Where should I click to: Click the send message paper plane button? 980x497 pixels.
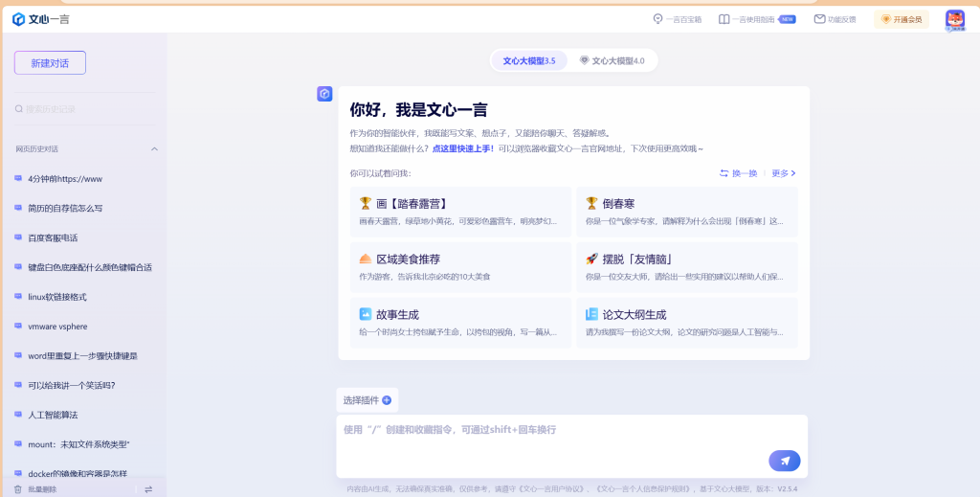tap(784, 461)
